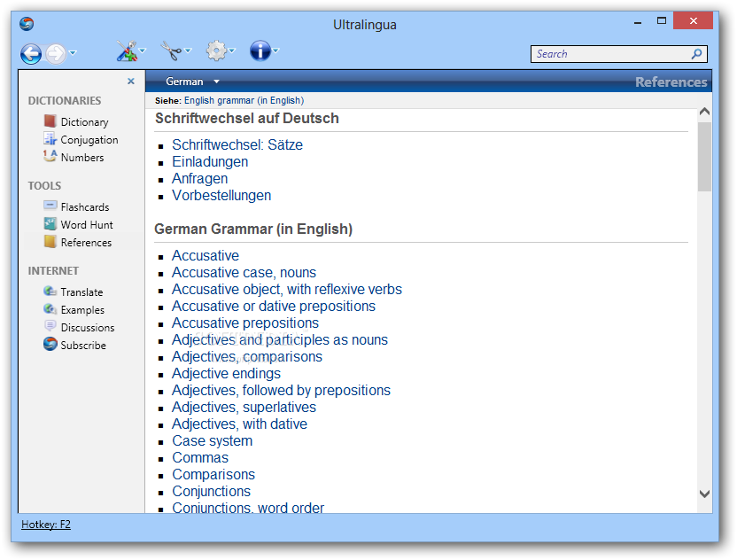Click the gear settings icon
This screenshot has height=560, width=737.
(217, 51)
